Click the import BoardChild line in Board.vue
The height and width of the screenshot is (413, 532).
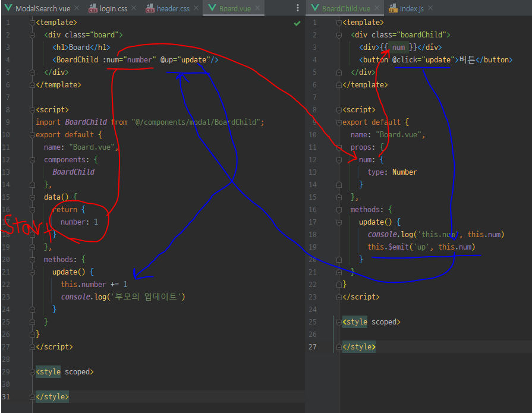(x=150, y=122)
